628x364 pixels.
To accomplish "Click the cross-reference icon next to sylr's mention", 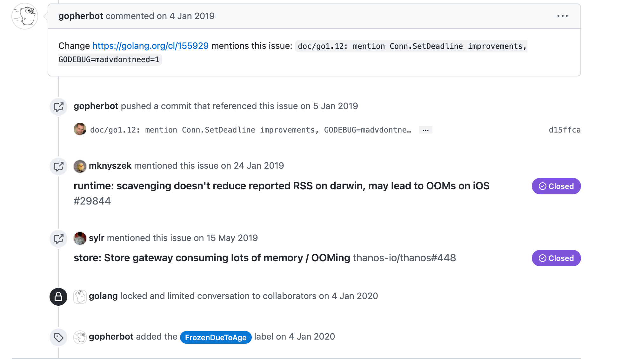I will pos(58,239).
